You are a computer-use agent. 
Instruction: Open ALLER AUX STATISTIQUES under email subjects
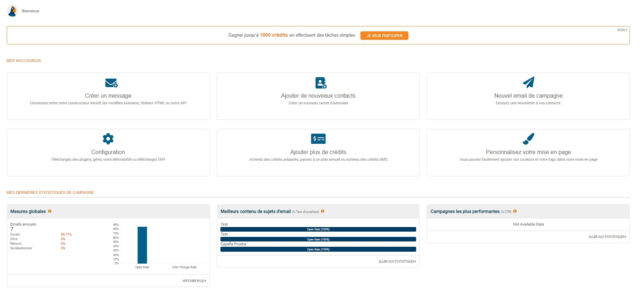tap(397, 262)
